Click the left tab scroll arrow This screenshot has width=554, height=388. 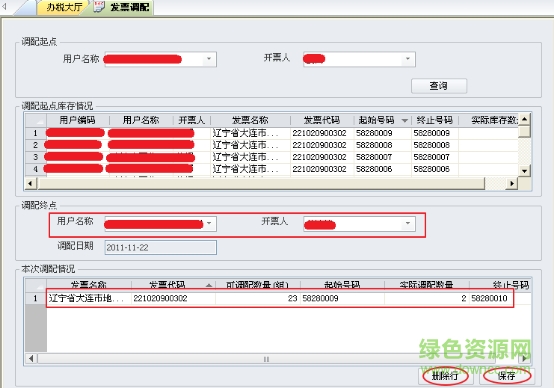pyautogui.click(x=4, y=6)
